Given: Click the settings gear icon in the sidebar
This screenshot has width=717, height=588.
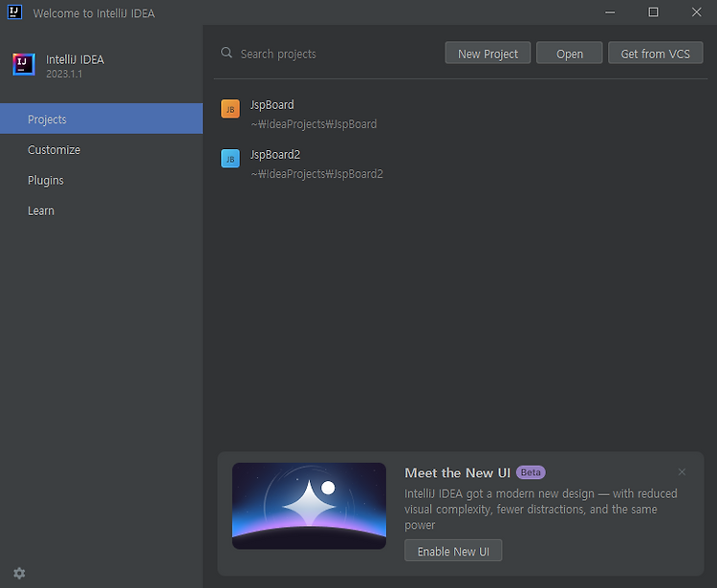Looking at the screenshot, I should [19, 573].
